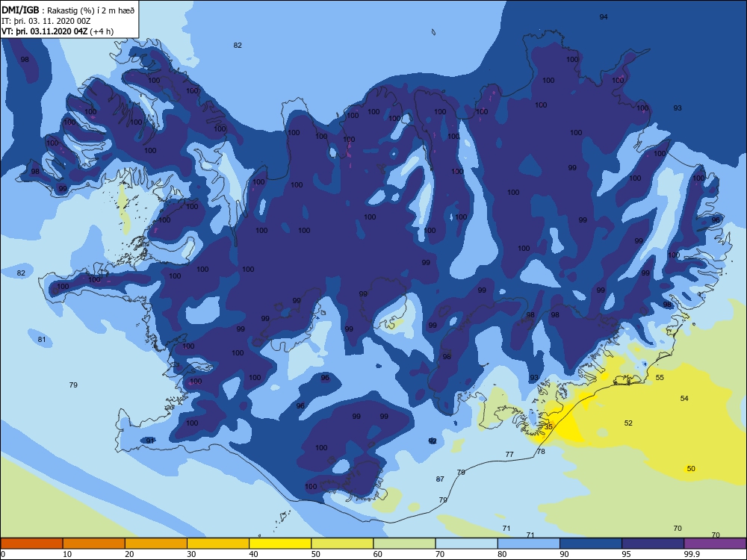This screenshot has width=747, height=560.
Task: Click the purple above-99.9 legend swatch
Action: click(715, 544)
